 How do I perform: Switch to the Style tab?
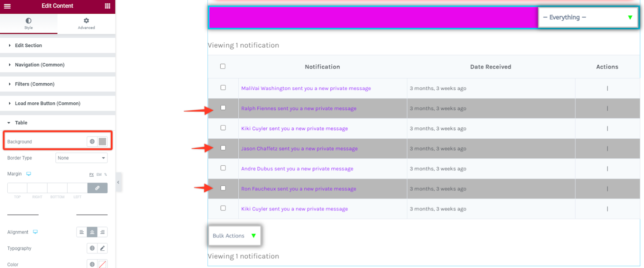click(x=29, y=24)
